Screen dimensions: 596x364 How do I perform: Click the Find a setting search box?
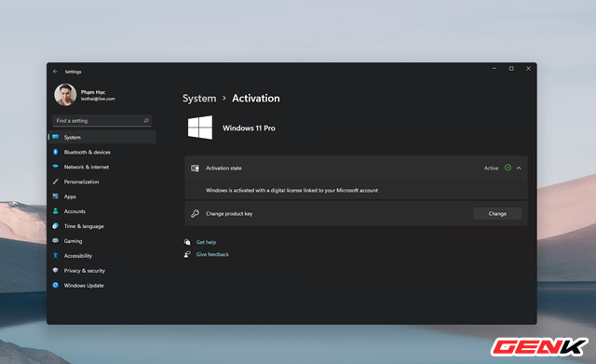click(102, 120)
